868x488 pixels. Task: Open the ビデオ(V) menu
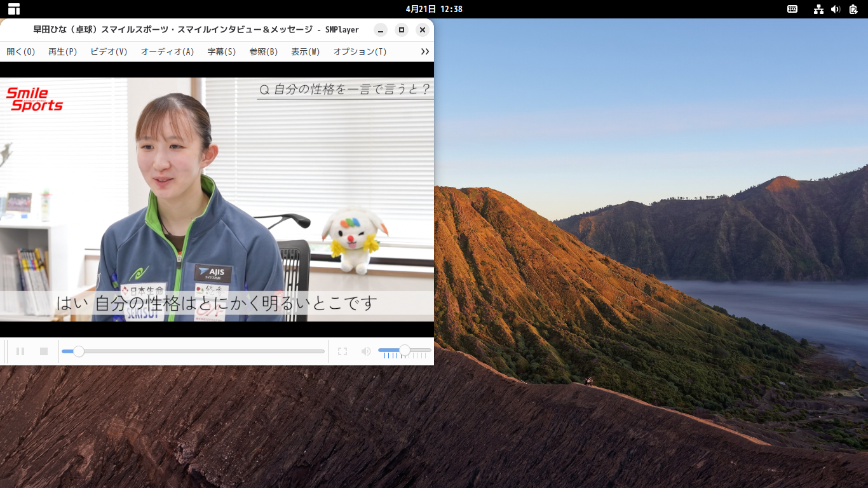109,52
